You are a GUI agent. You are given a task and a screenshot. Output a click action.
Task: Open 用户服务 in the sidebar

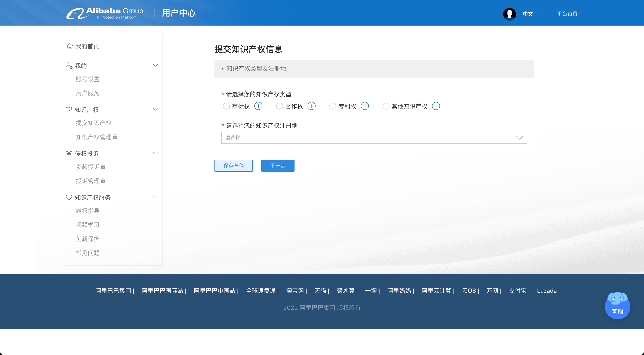coord(88,93)
